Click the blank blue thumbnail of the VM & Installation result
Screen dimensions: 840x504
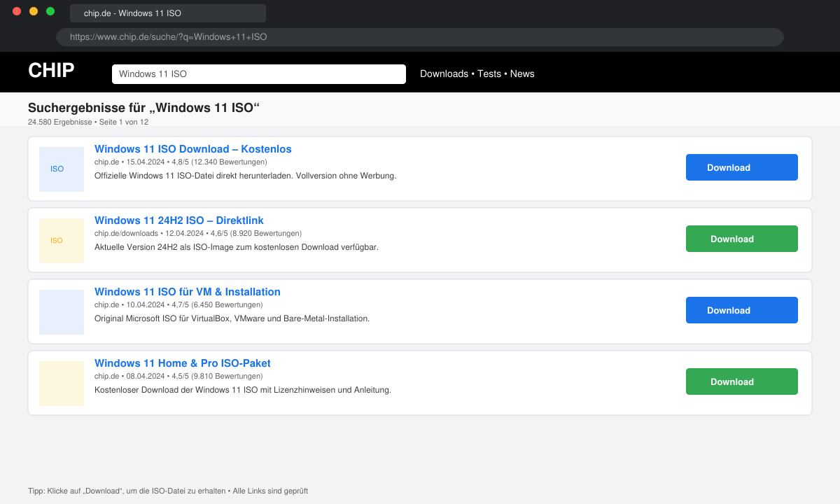62,312
